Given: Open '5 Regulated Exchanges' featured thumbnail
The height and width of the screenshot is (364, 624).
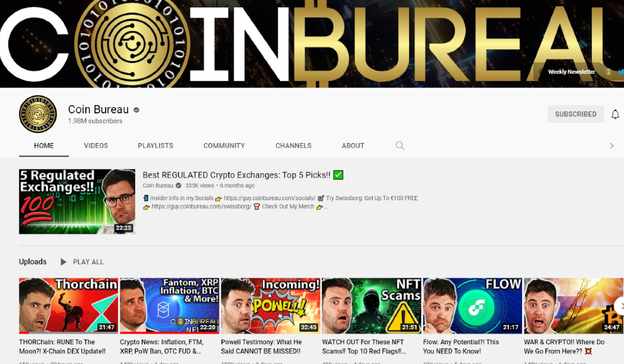Looking at the screenshot, I should 77,201.
